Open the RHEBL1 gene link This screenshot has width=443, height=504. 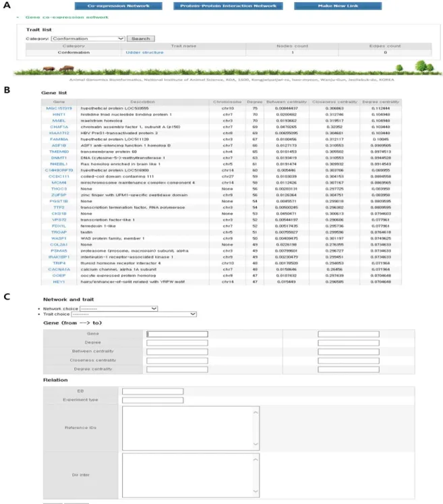point(59,164)
